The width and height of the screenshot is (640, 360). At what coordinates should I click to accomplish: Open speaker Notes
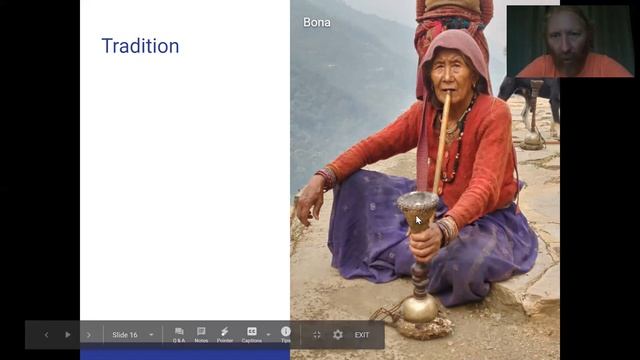(x=201, y=335)
